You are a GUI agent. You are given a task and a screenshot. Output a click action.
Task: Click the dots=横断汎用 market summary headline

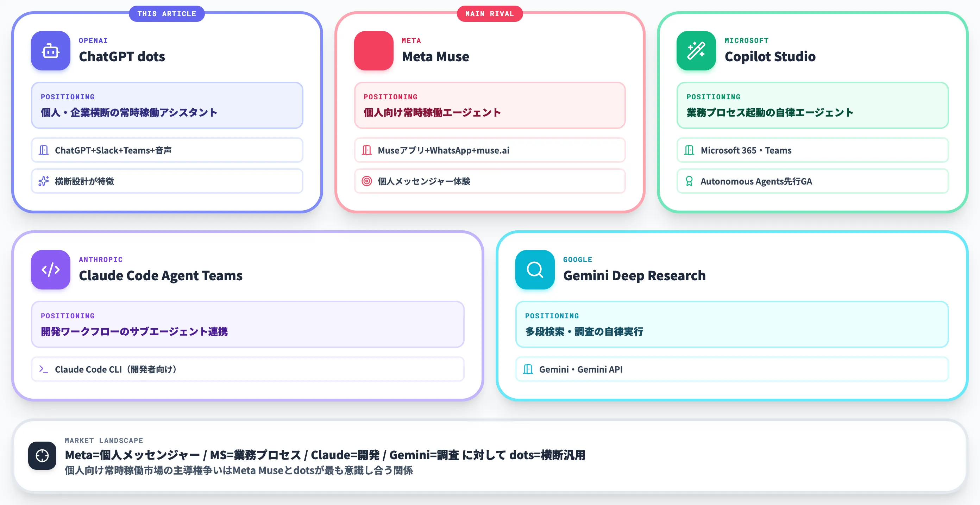point(325,455)
